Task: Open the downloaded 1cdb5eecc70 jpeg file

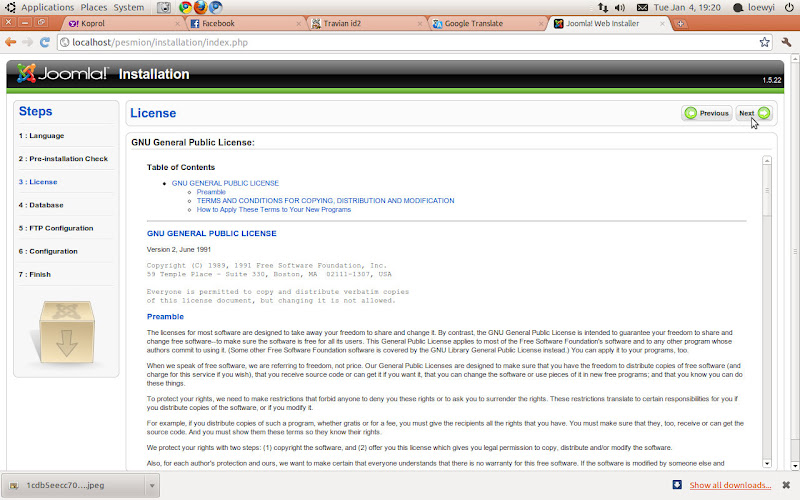Action: (x=72, y=485)
